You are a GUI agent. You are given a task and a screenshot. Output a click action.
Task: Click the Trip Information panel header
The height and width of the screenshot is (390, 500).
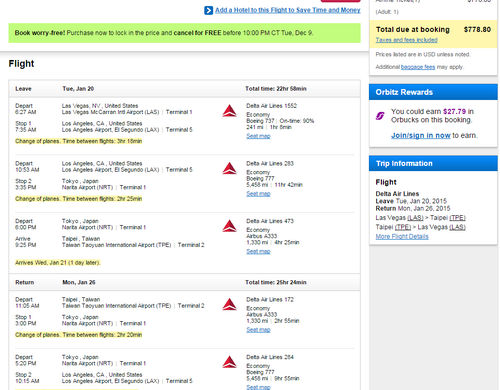433,163
